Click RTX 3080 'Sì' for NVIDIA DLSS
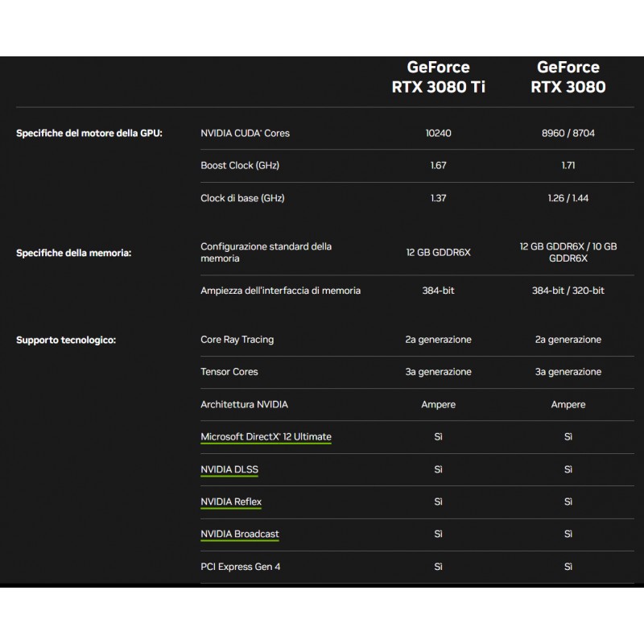The image size is (644, 644). click(x=568, y=469)
